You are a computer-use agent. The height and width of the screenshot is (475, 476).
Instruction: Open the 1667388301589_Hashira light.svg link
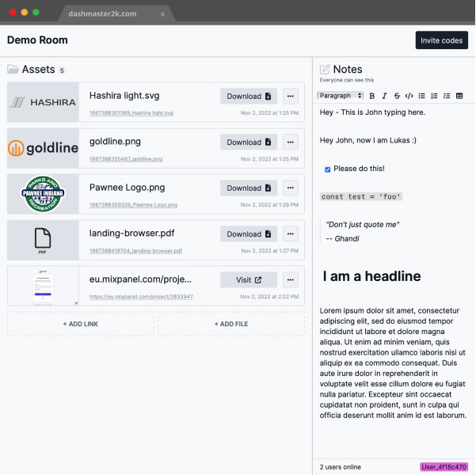pyautogui.click(x=131, y=113)
